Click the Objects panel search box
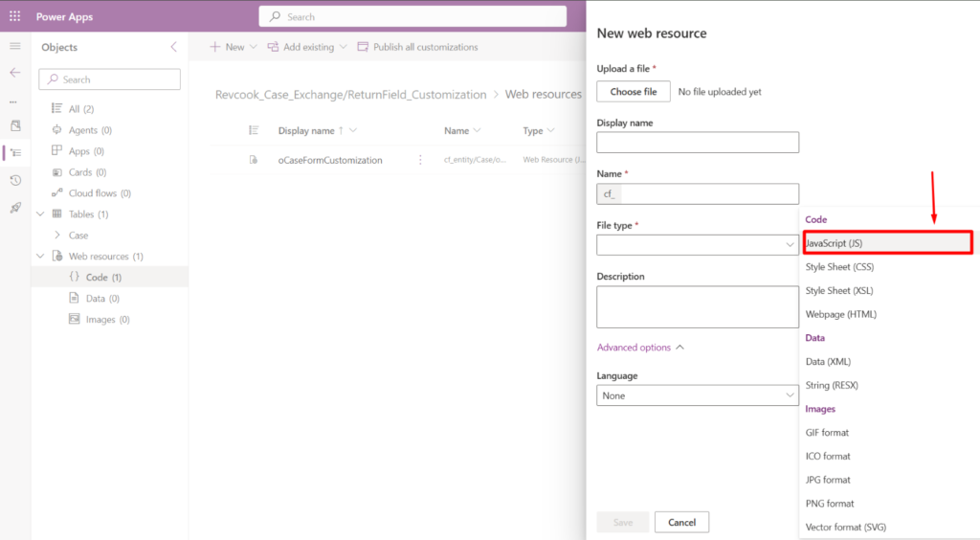The height and width of the screenshot is (540, 980). pyautogui.click(x=109, y=79)
